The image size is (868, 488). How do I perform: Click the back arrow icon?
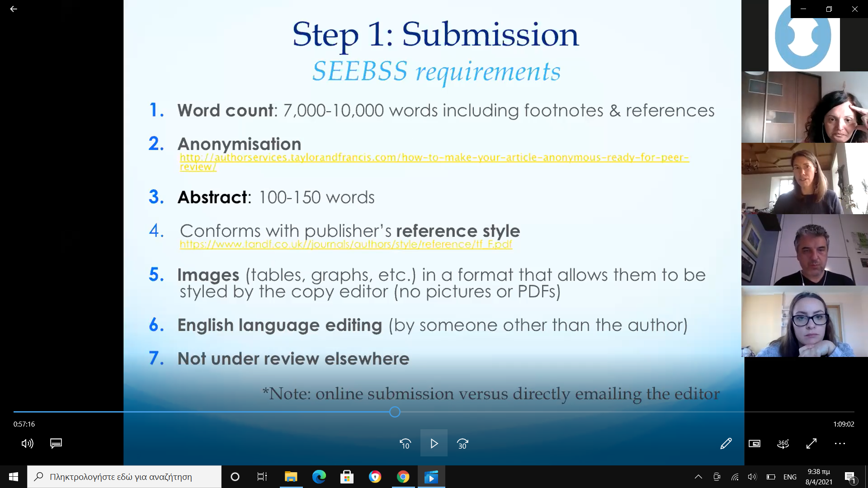pyautogui.click(x=14, y=9)
